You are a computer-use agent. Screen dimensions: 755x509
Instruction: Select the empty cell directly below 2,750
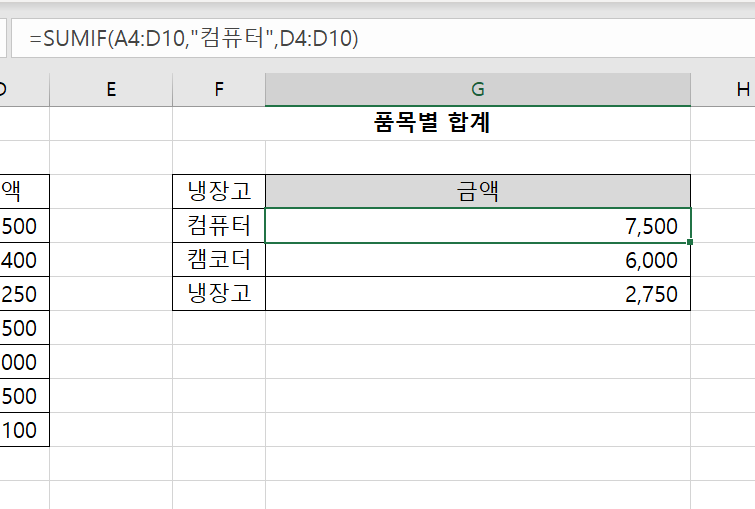[x=477, y=328]
